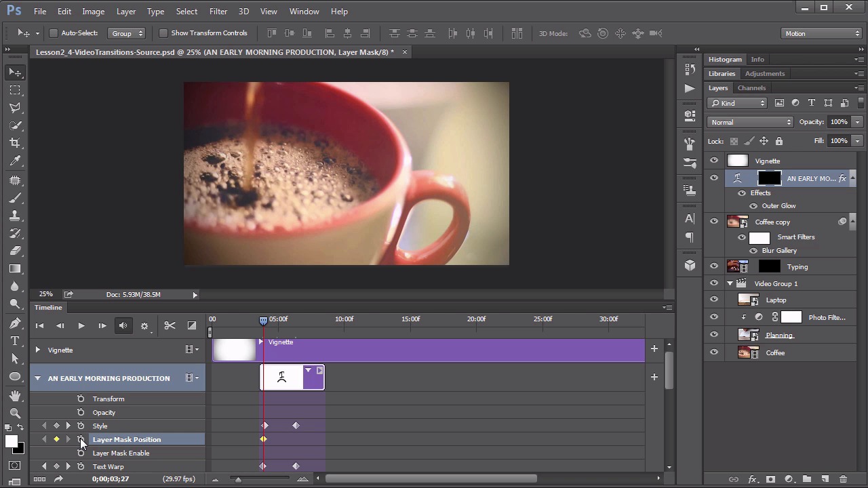Screen dimensions: 868x488
Task: Enable the Auto-Select checkbox
Action: (x=54, y=33)
